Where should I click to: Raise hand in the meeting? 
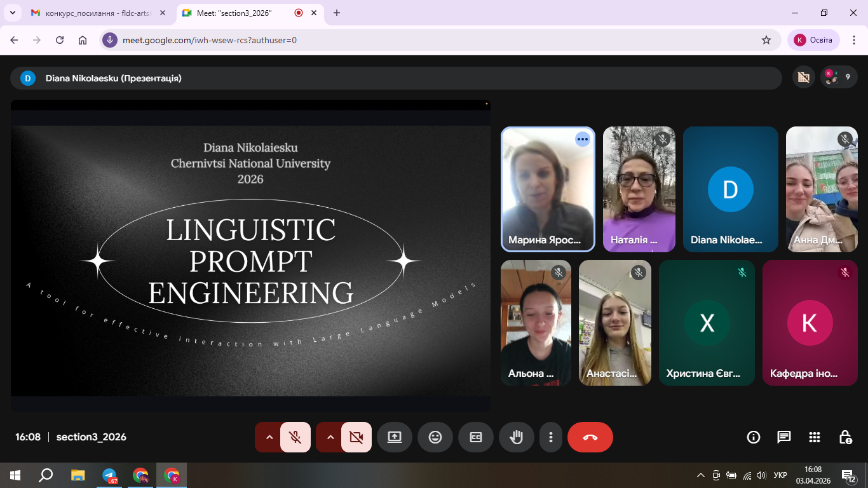(x=517, y=437)
